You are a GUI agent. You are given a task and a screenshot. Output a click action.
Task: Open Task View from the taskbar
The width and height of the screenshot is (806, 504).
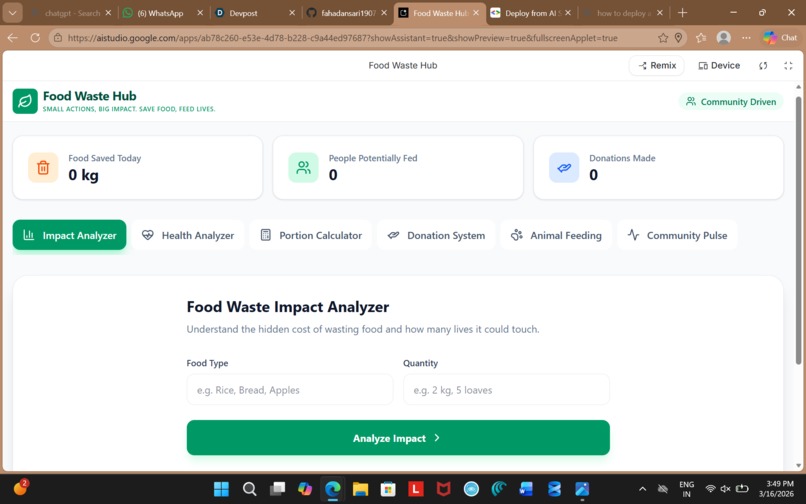click(277, 489)
